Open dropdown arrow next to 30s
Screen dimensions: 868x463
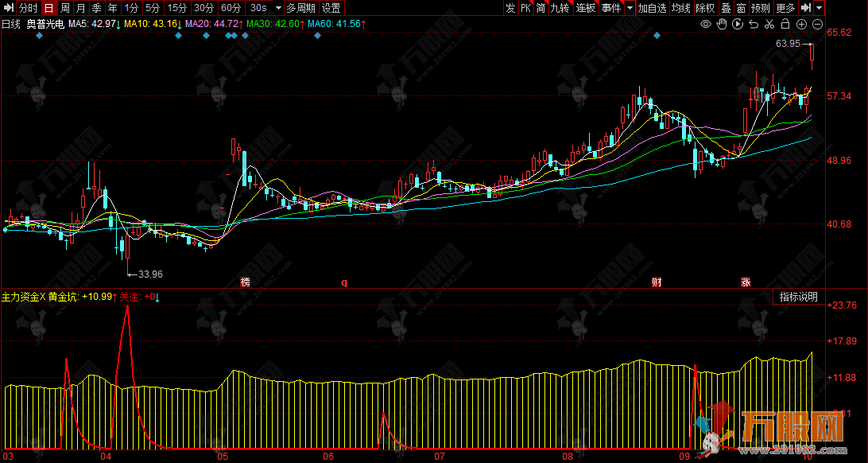277,8
